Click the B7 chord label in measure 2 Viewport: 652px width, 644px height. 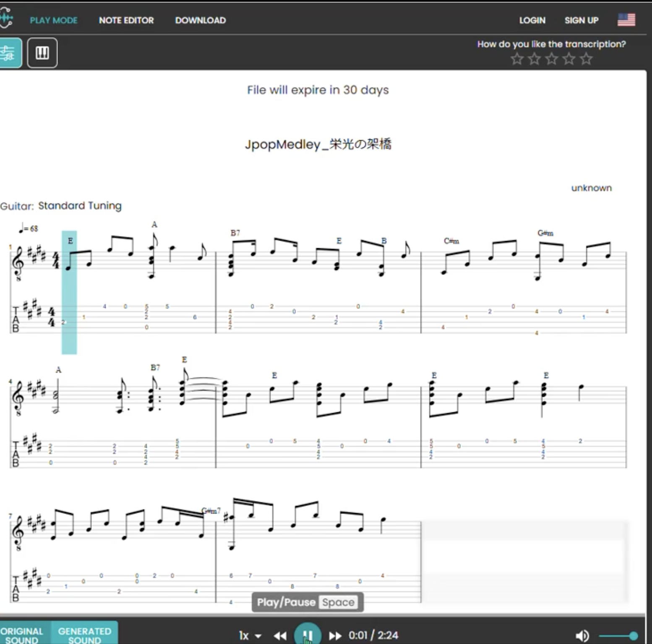point(235,233)
